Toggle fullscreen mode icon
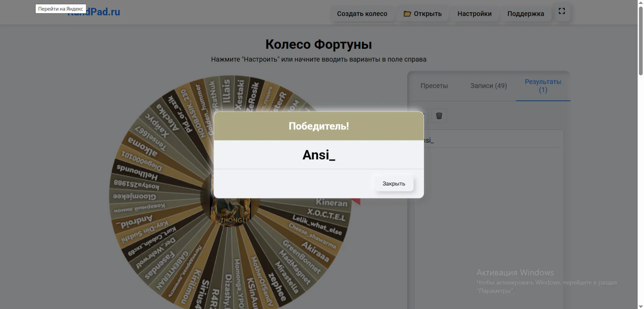This screenshot has width=644, height=309. (562, 11)
